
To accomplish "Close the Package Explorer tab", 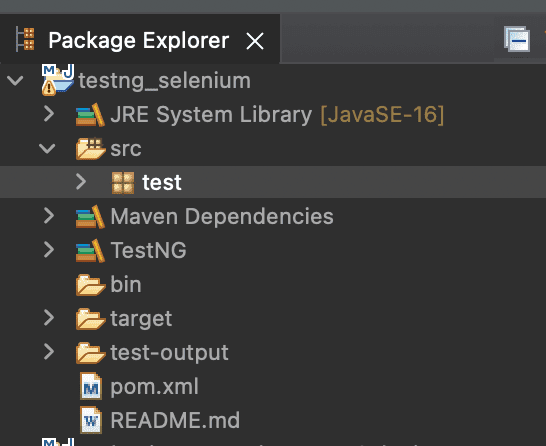I will pyautogui.click(x=255, y=41).
